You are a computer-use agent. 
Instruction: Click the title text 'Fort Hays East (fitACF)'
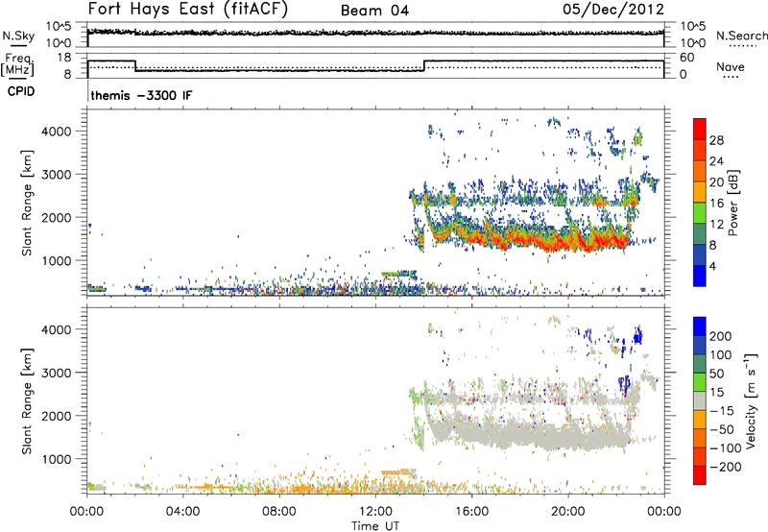point(188,9)
